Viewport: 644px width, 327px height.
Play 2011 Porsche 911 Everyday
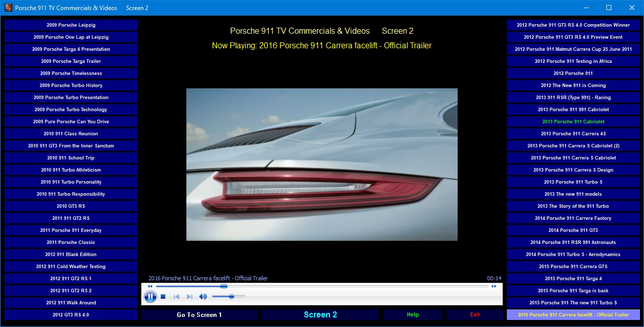point(71,230)
